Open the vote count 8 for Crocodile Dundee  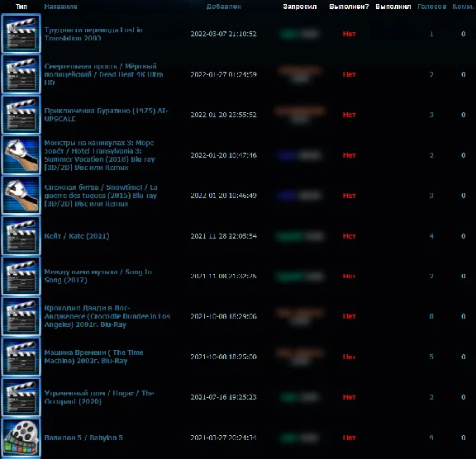(x=431, y=316)
